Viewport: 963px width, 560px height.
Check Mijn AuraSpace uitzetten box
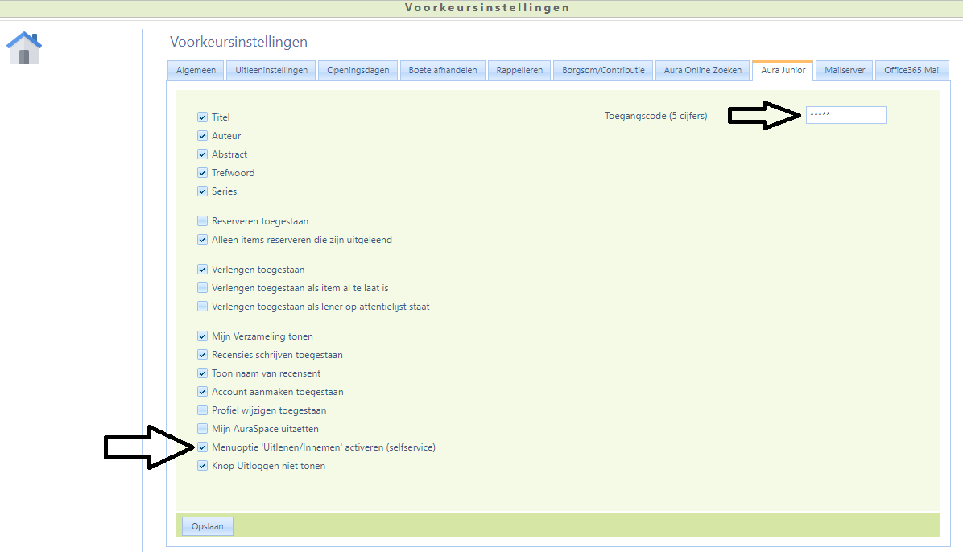tap(202, 429)
